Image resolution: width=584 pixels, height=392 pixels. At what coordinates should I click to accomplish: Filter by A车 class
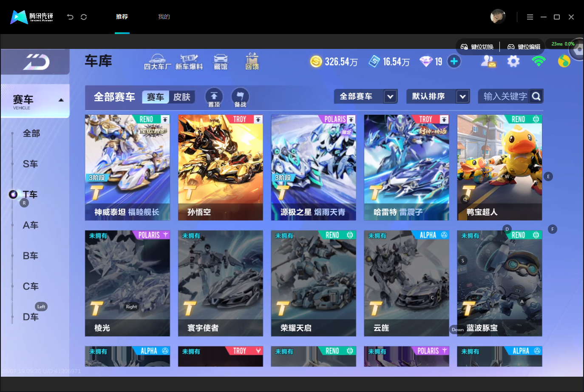point(31,225)
